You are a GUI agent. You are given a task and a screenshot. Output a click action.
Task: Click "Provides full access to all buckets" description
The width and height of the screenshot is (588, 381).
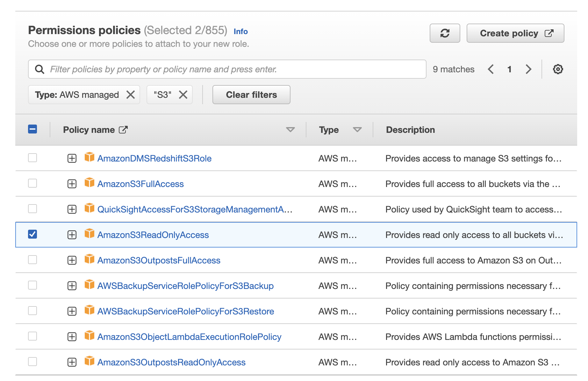[473, 184]
